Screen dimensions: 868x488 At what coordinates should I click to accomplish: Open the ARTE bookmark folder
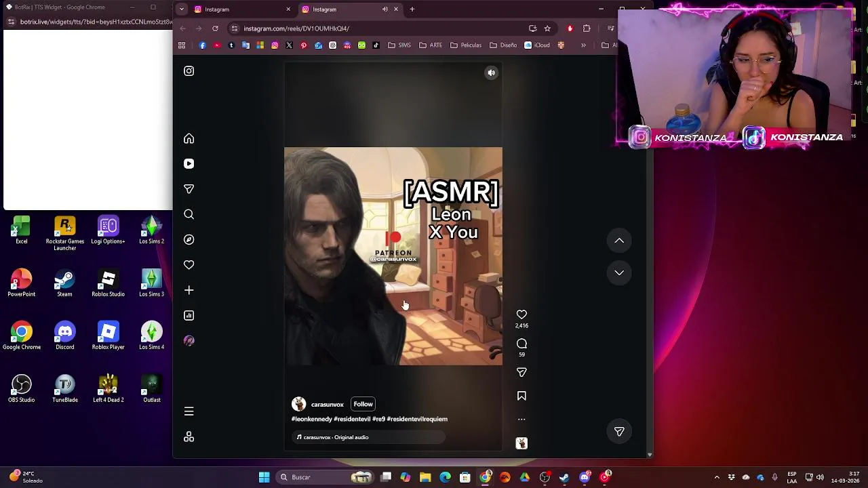pos(431,45)
